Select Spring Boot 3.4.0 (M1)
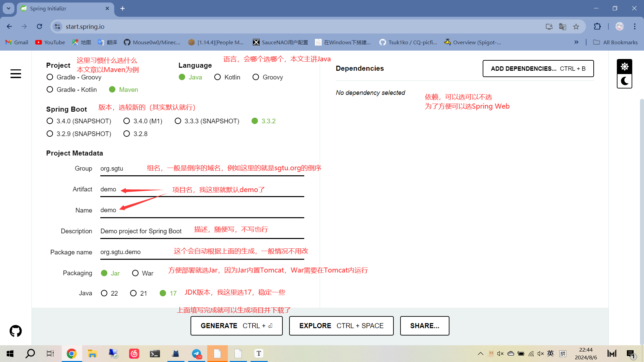 [143, 121]
